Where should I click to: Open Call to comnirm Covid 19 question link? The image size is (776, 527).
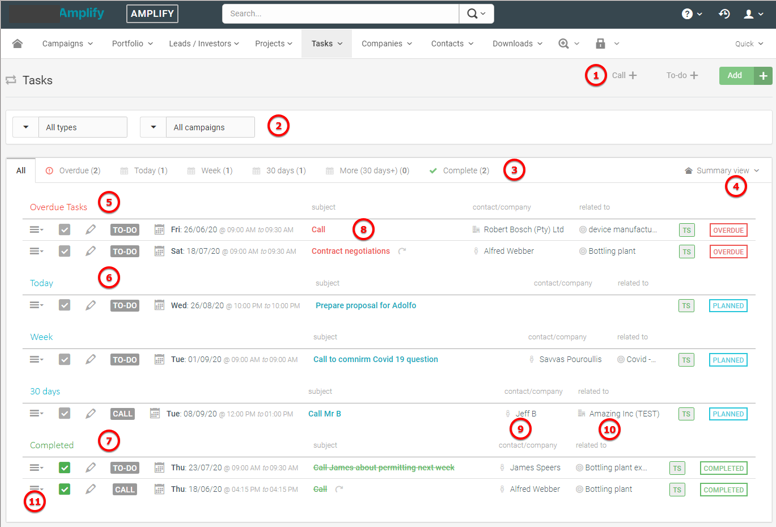(x=376, y=359)
